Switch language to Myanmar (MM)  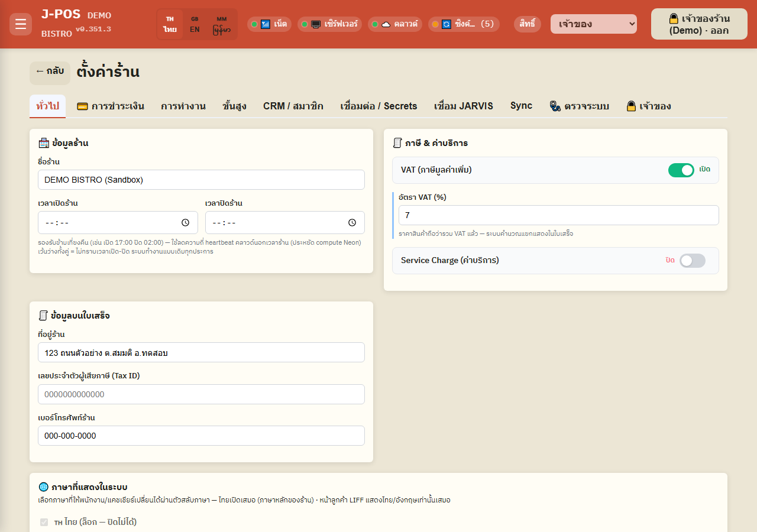tap(222, 24)
